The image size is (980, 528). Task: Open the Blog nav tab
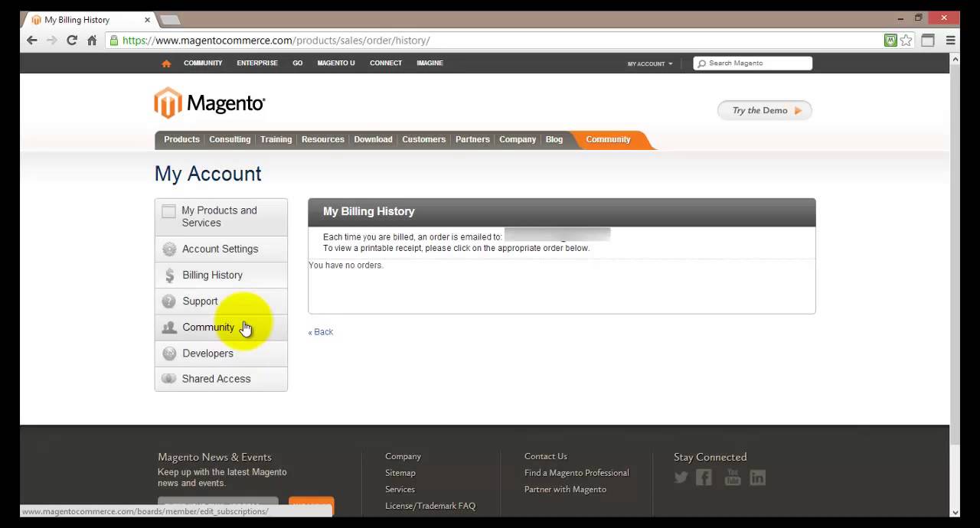pyautogui.click(x=554, y=139)
